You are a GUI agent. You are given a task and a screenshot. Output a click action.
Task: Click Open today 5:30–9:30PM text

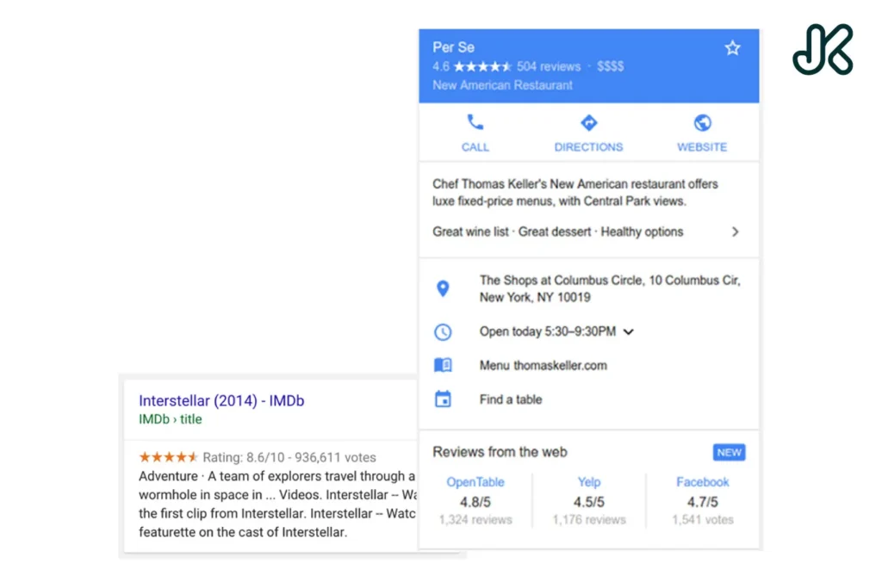pos(548,331)
